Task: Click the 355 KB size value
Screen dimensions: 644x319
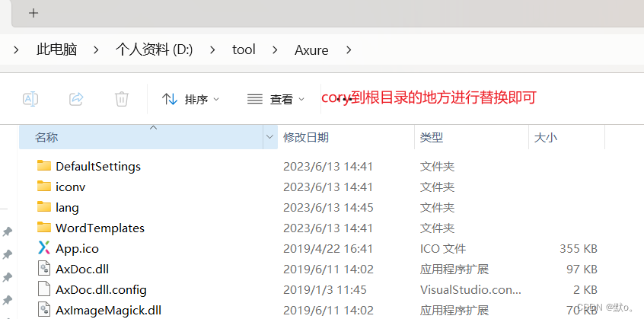Action: 579,248
